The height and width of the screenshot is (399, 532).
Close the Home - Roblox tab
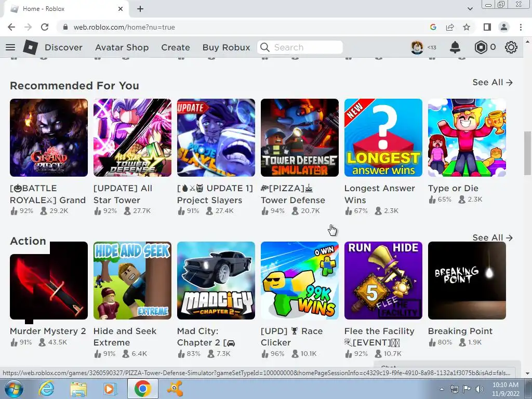coord(121,9)
